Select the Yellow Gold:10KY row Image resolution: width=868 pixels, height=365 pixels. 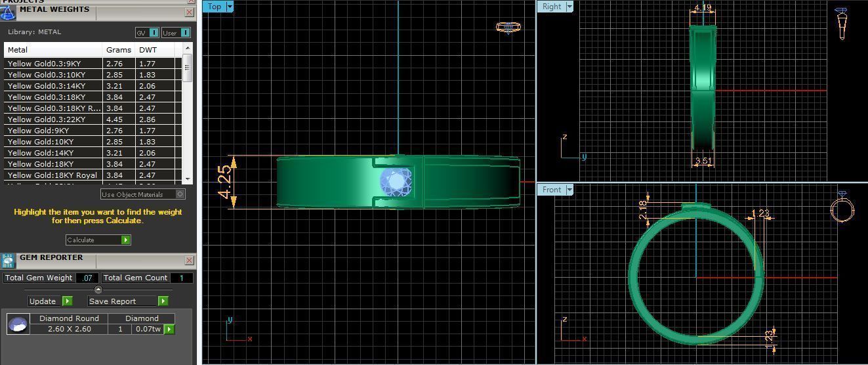pyautogui.click(x=93, y=142)
